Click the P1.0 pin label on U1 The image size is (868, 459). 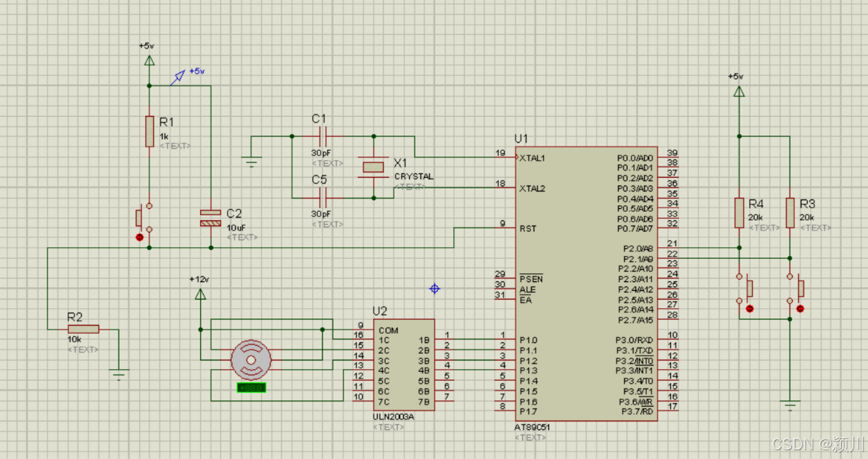click(528, 340)
